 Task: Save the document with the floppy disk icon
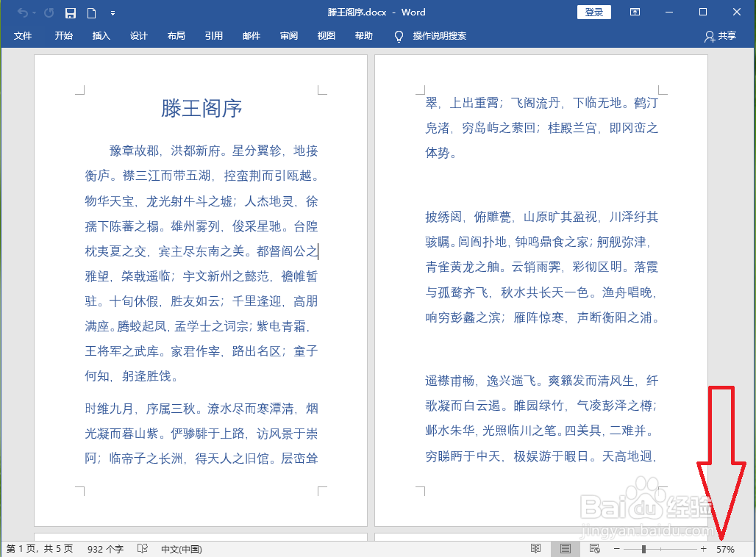click(x=71, y=12)
